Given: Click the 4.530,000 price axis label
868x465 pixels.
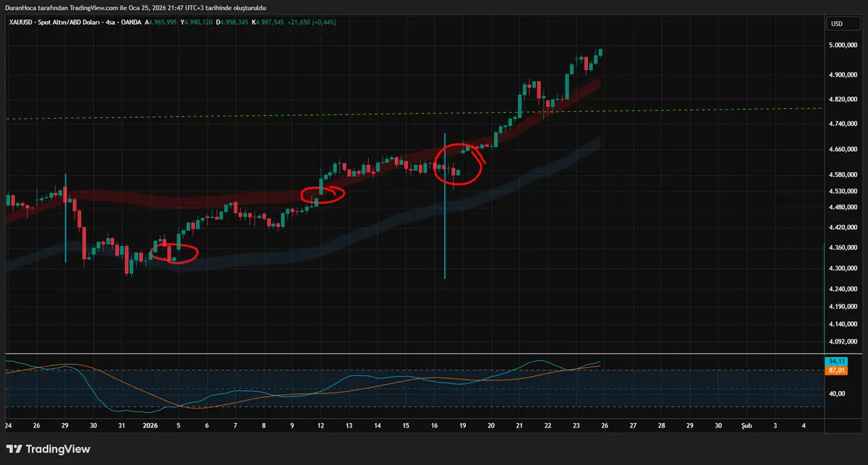Looking at the screenshot, I should pyautogui.click(x=844, y=192).
